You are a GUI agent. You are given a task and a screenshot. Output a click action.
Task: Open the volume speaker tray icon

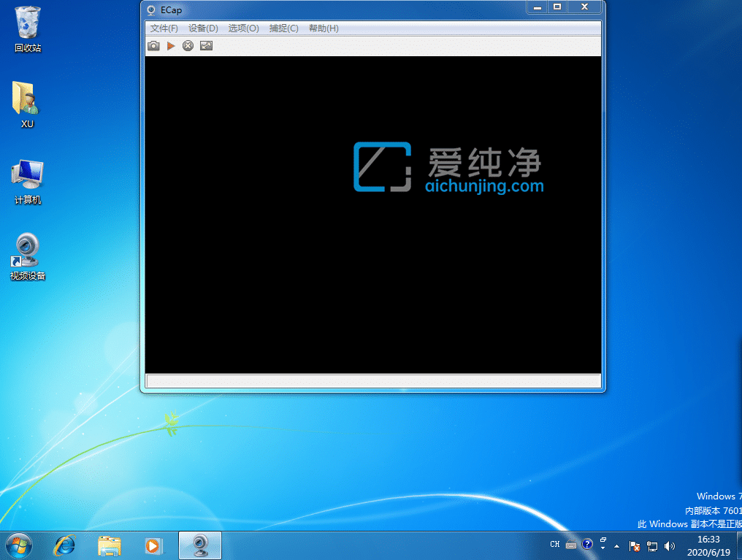pos(669,546)
